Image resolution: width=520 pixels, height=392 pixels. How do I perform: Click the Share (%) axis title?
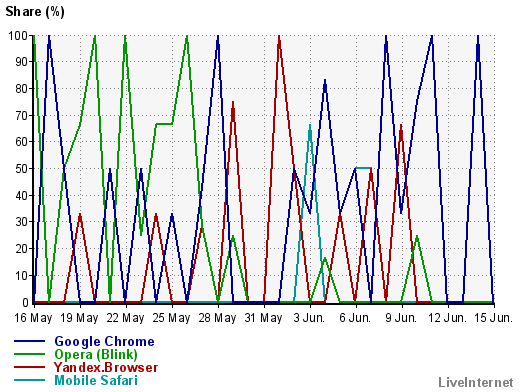pos(35,12)
